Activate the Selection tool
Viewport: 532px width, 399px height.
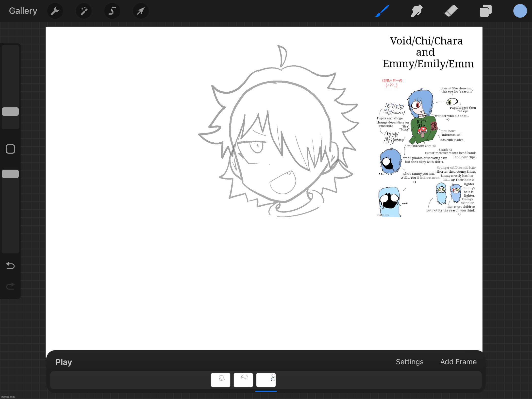coord(112,11)
